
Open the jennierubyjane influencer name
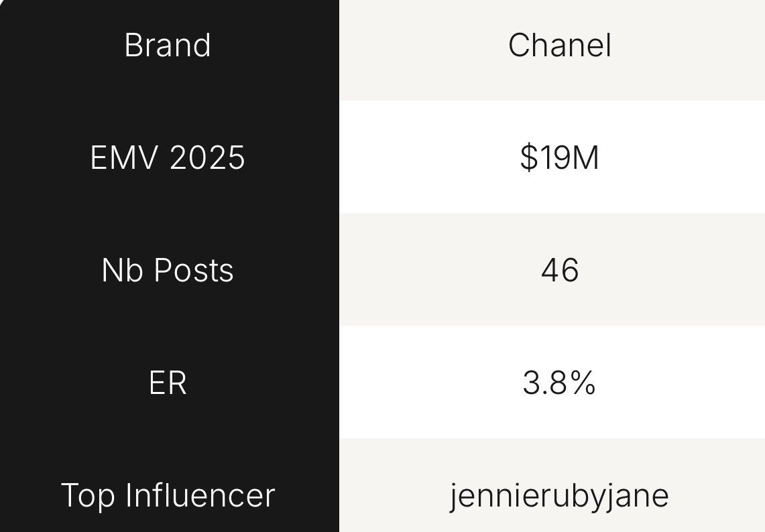point(560,495)
